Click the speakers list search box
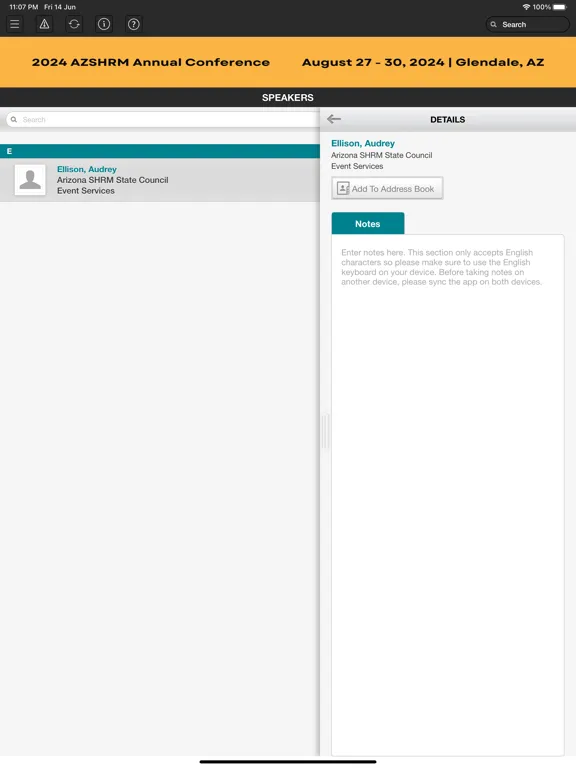 click(x=163, y=120)
